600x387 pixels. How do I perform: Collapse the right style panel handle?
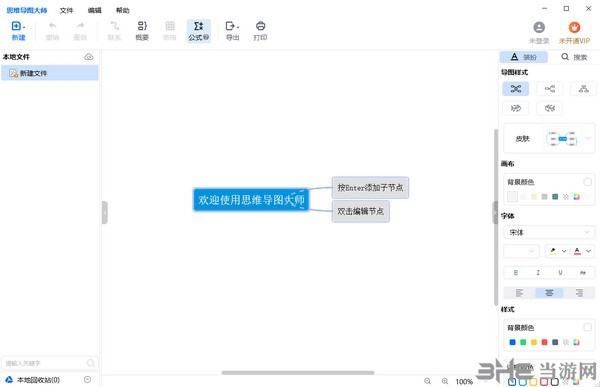click(495, 212)
